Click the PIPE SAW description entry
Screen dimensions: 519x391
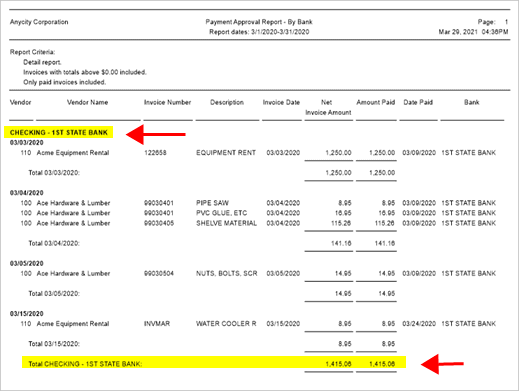click(x=212, y=203)
